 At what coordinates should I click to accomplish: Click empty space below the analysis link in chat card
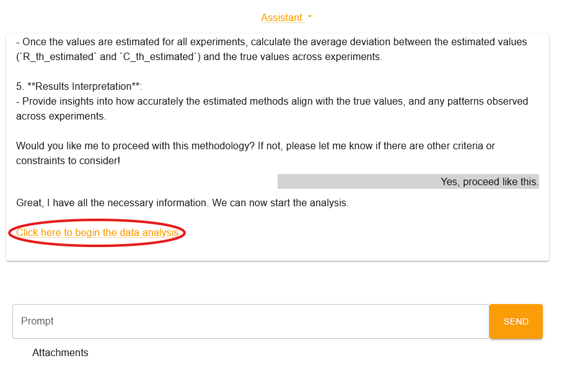[278, 250]
